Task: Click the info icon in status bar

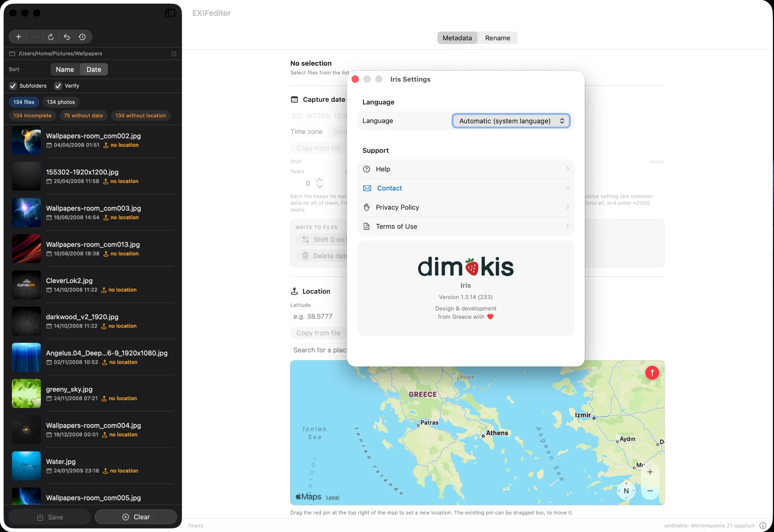Action: [763, 525]
